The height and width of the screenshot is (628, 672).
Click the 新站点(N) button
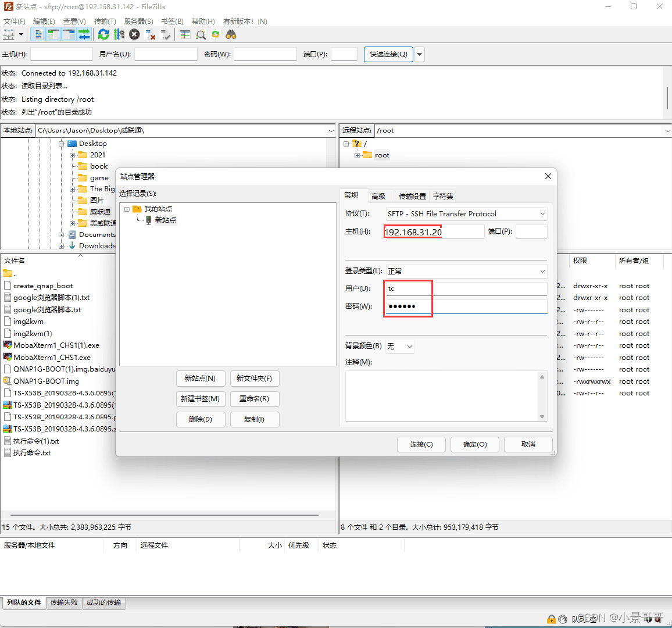click(200, 379)
